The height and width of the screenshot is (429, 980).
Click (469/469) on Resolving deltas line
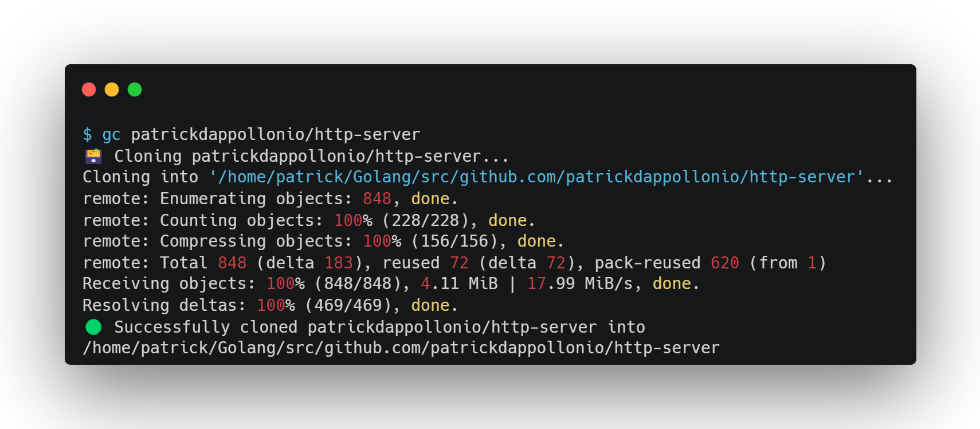point(348,305)
